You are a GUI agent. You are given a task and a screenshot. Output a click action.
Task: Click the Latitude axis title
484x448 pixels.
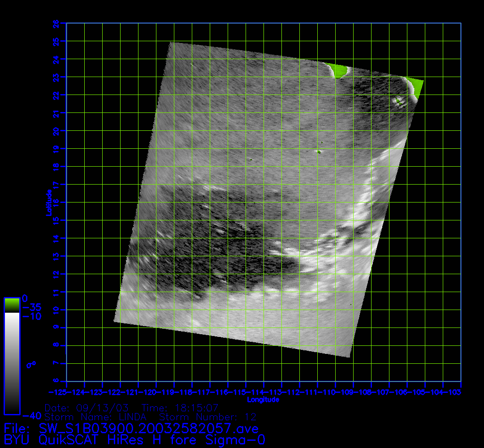(x=48, y=202)
